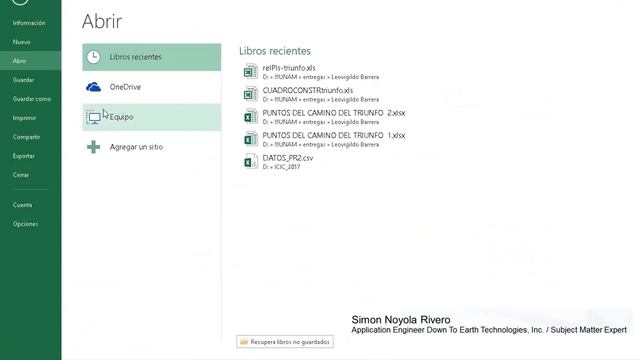Click Excel icon beside CUADROCONSTRtriunfo.xls
Viewport: 640px width, 360px height.
[x=250, y=94]
